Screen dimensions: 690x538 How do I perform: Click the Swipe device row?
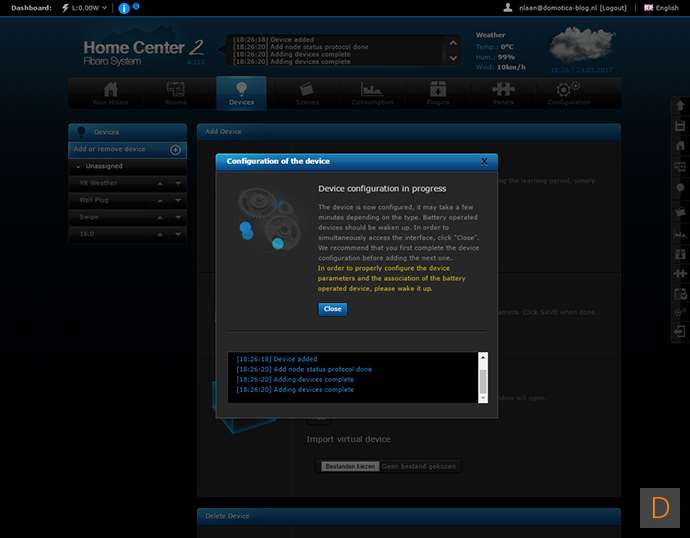[x=128, y=217]
